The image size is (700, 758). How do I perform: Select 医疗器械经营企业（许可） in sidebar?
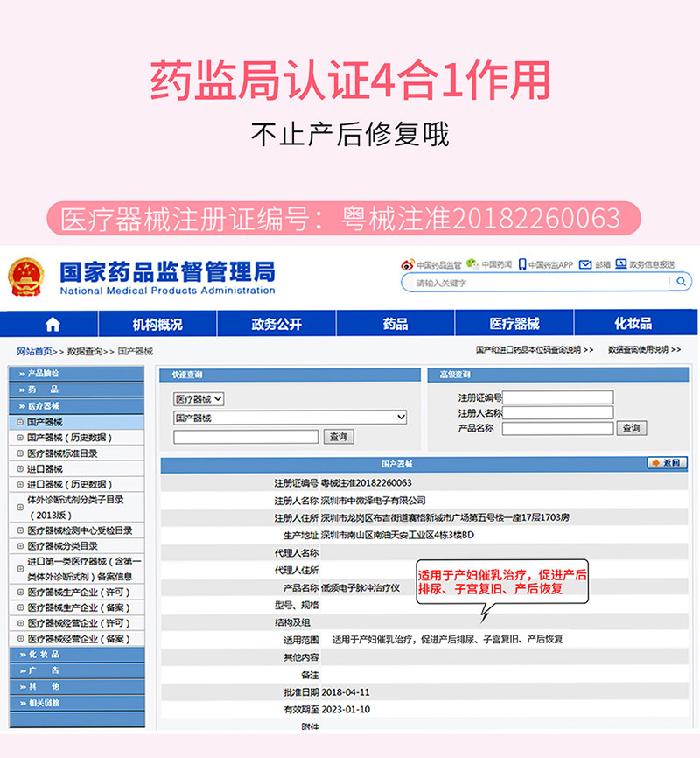76,623
